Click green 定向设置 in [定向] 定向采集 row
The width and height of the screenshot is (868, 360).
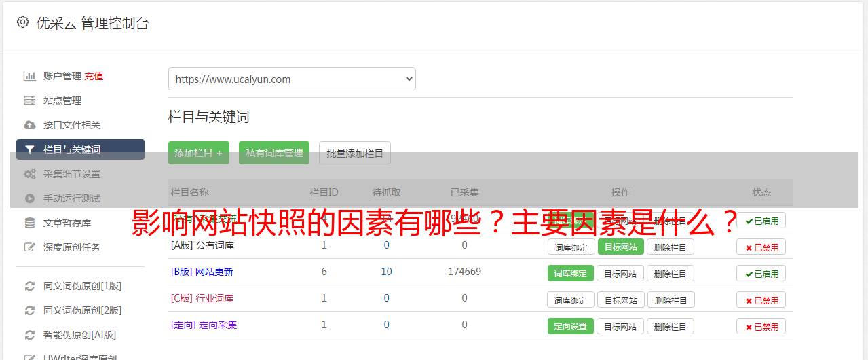coord(571,327)
